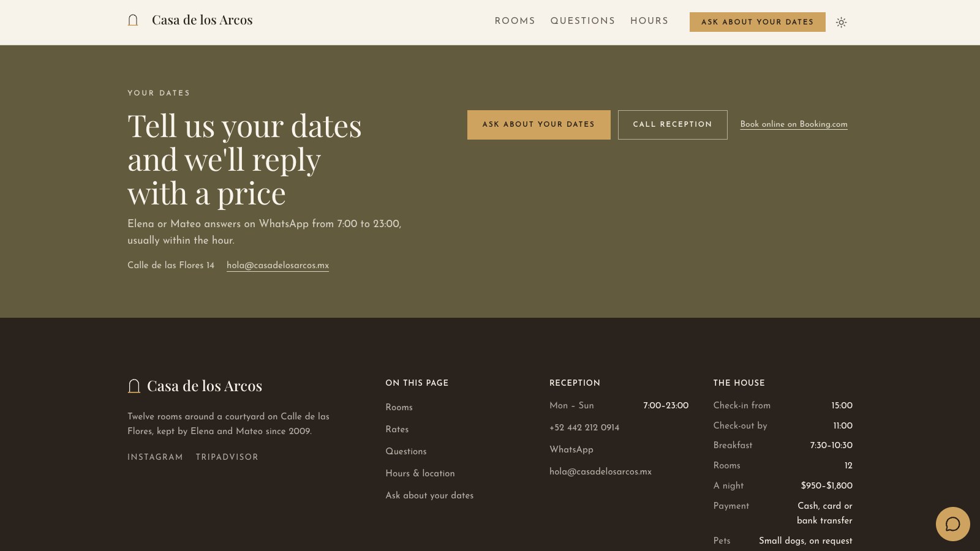Open the chat bubble floating button
Viewport: 980px width, 551px height.
[952, 524]
